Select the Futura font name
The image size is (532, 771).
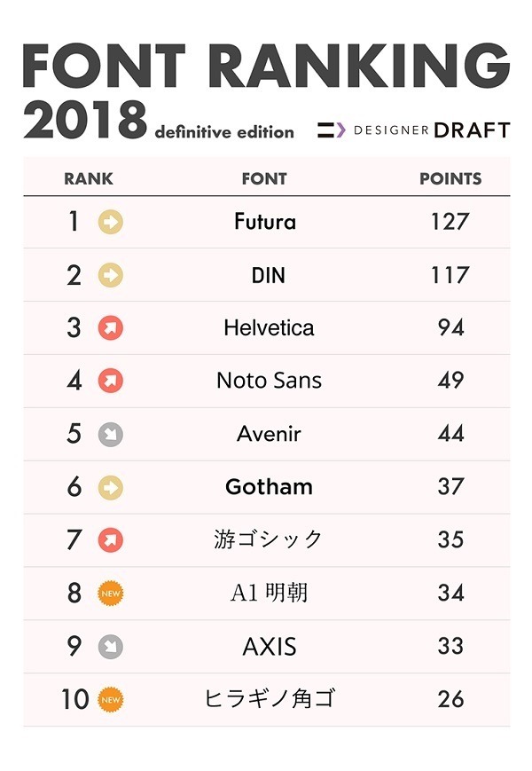(264, 222)
